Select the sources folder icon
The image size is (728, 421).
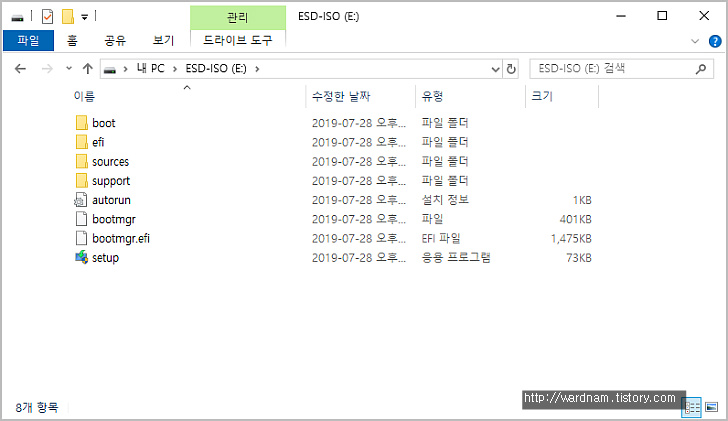pyautogui.click(x=81, y=162)
